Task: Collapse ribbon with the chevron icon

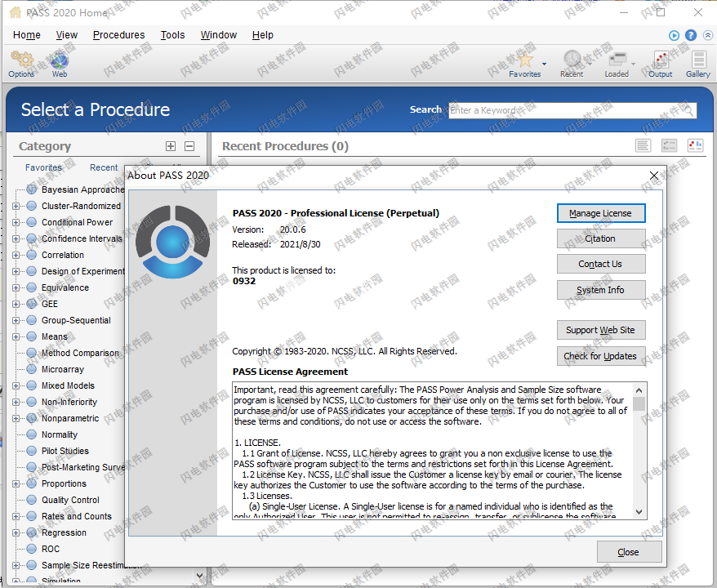Action: [x=707, y=35]
